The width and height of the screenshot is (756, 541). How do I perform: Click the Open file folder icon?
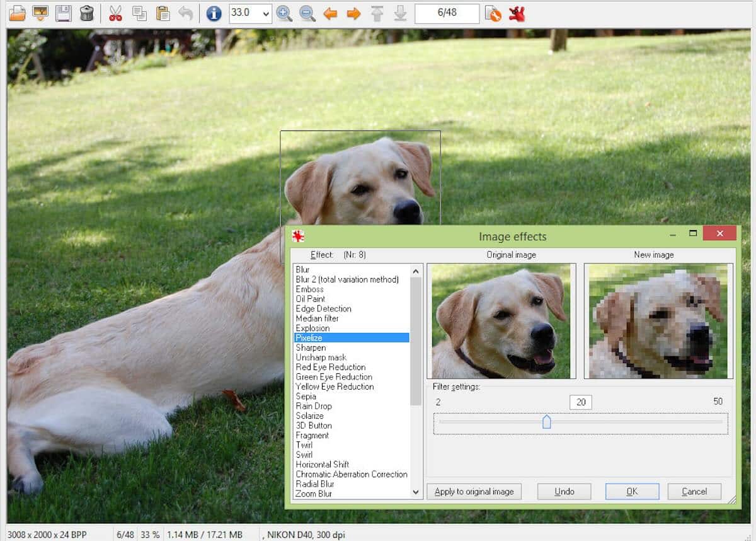pos(17,13)
